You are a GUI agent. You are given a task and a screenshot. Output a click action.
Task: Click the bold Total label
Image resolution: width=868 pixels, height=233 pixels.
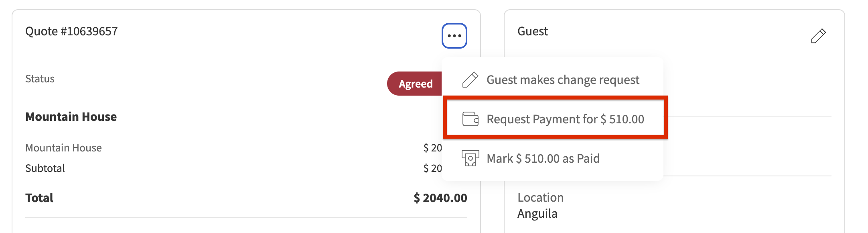(x=39, y=198)
